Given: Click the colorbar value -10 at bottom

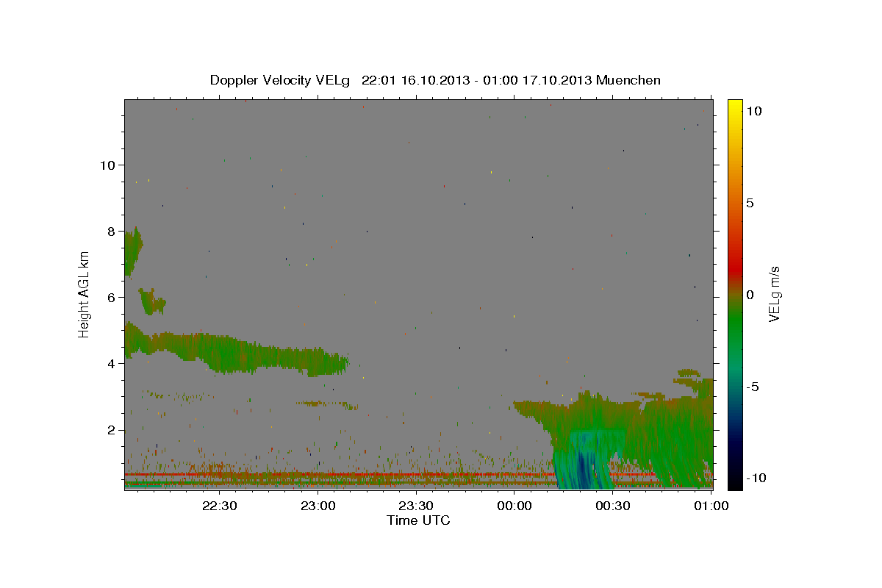Looking at the screenshot, I should click(756, 478).
